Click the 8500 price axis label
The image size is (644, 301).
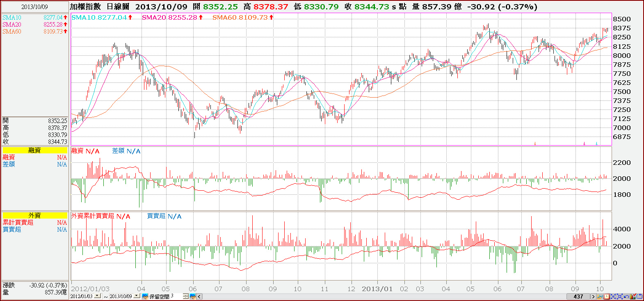[x=622, y=19]
